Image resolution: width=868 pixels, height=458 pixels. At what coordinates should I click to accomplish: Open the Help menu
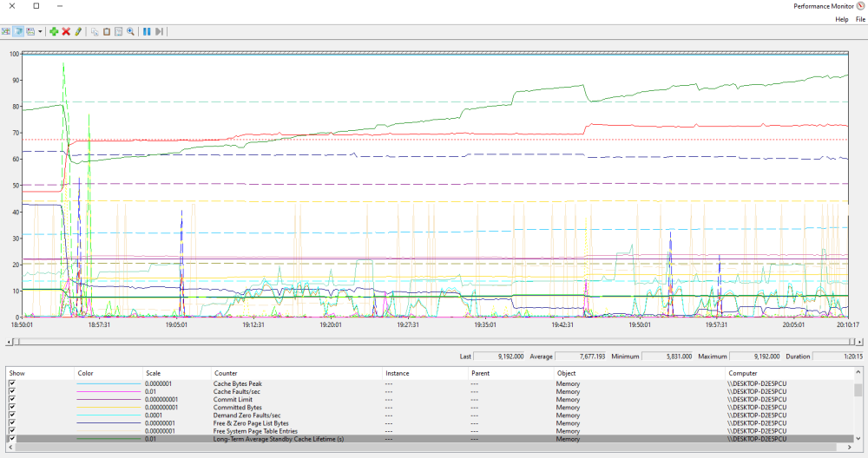pos(841,19)
